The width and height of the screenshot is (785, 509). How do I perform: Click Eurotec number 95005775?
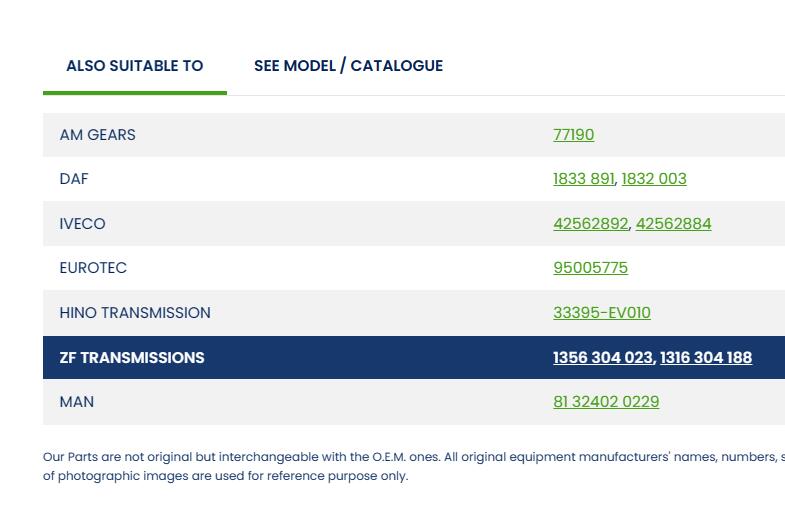[x=590, y=268]
